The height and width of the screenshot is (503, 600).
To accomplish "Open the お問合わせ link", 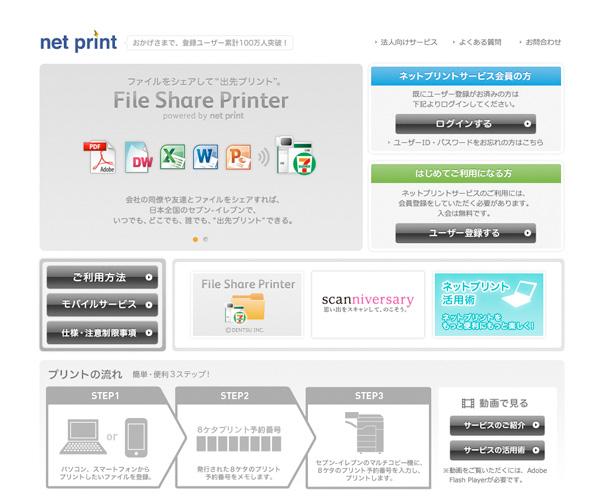I will [x=543, y=42].
